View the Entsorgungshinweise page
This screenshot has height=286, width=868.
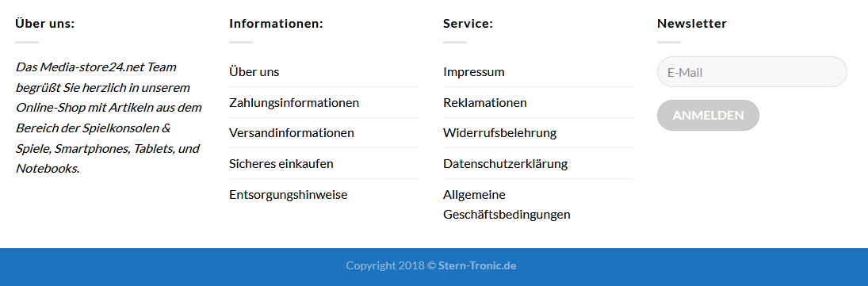289,195
